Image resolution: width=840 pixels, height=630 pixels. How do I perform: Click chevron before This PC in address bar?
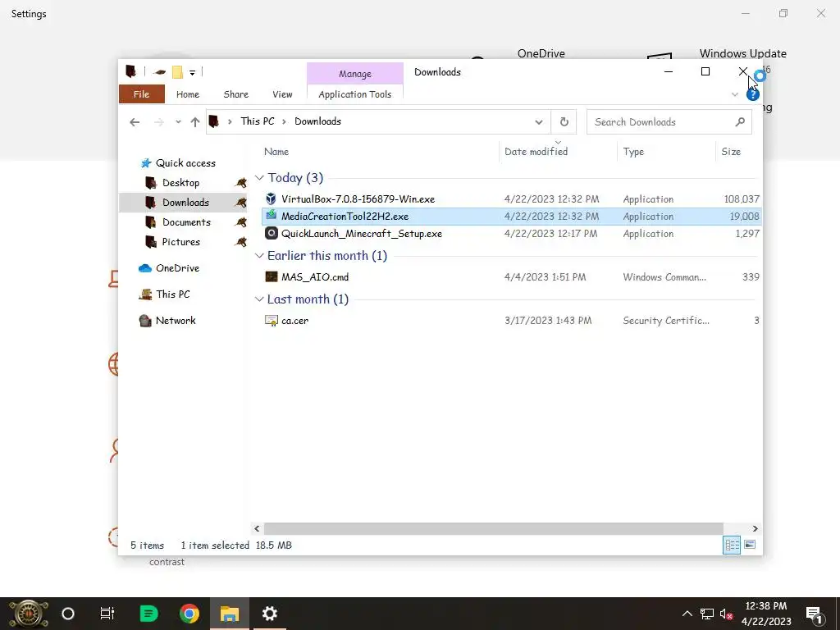click(x=230, y=121)
